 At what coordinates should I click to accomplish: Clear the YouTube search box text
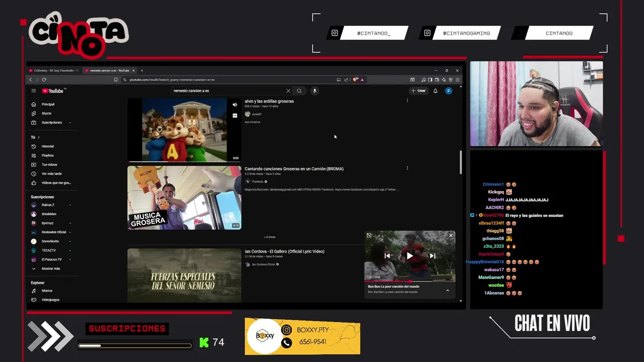click(x=288, y=91)
